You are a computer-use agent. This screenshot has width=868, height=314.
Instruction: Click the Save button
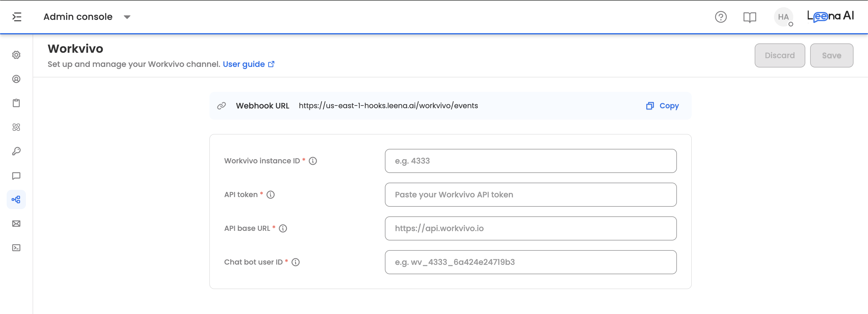[831, 55]
